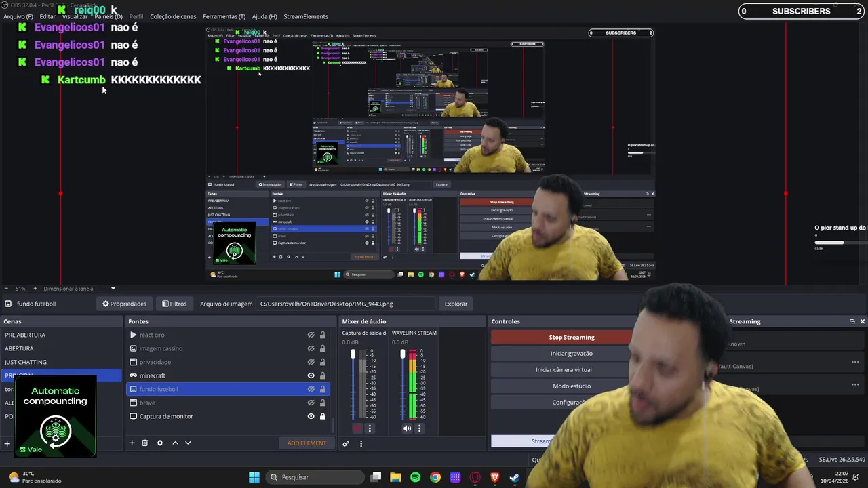Open the Ferramentas menu

(x=224, y=16)
